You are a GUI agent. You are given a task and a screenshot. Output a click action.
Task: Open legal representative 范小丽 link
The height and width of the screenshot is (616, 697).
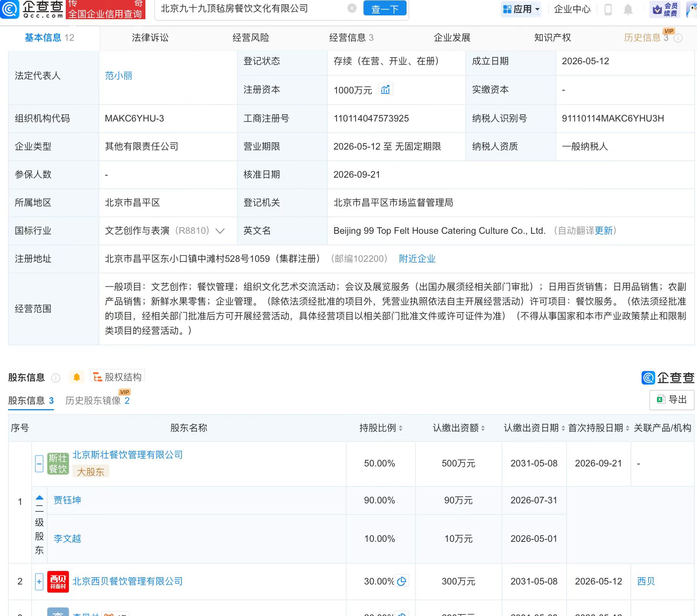point(118,76)
